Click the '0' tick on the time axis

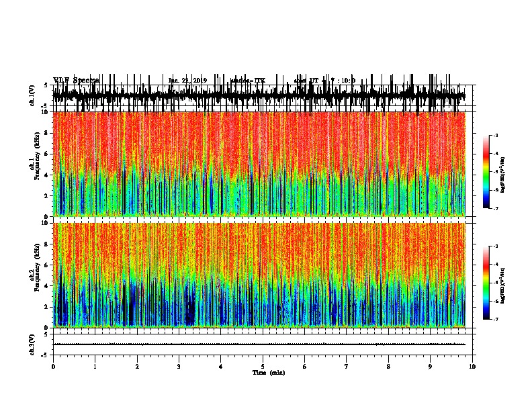(53, 367)
